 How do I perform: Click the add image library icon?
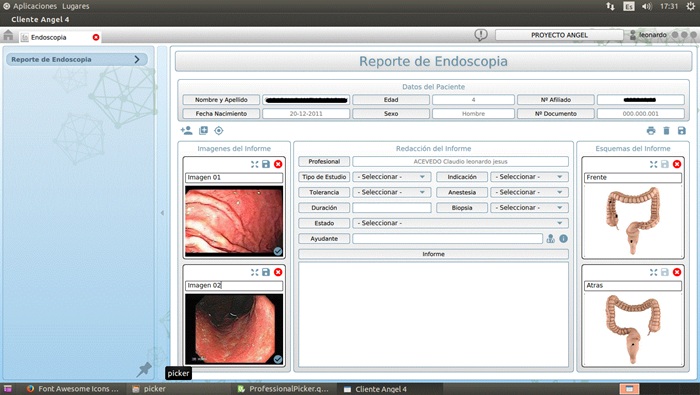coord(203,130)
